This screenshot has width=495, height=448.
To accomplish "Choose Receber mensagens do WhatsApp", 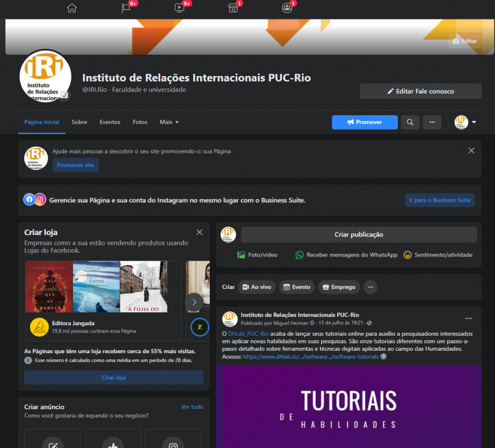I will coord(346,254).
